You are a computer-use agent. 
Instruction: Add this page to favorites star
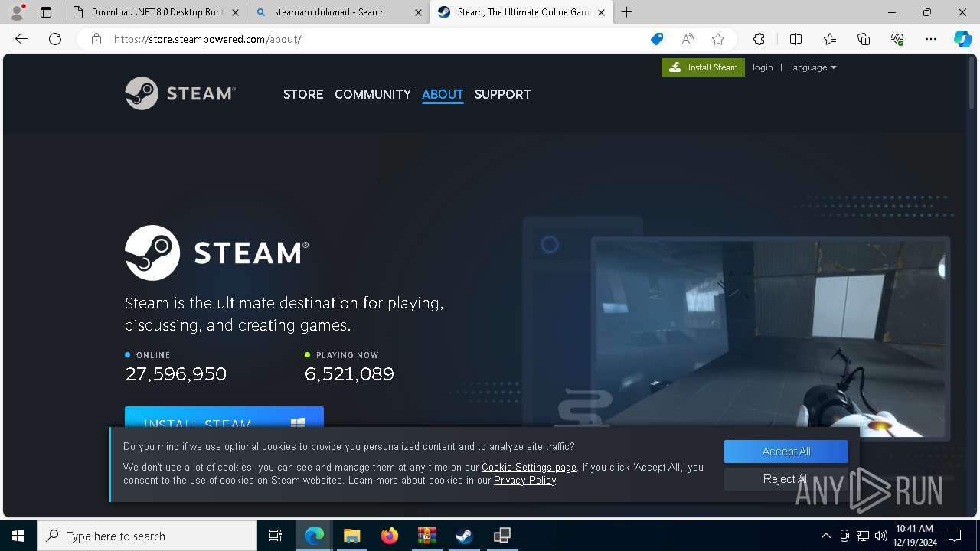[x=718, y=39]
